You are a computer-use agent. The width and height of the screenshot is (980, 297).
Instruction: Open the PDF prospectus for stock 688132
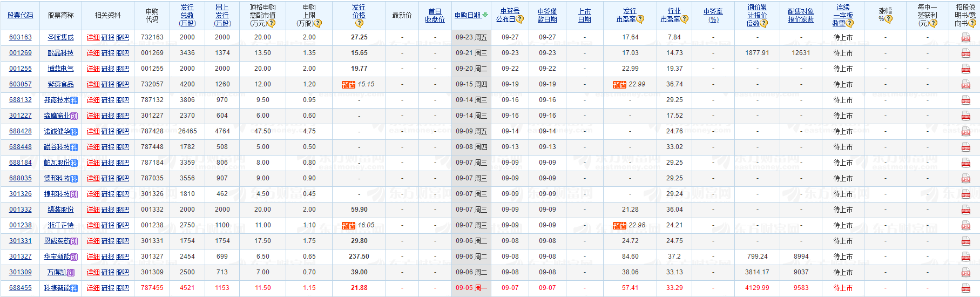click(965, 101)
